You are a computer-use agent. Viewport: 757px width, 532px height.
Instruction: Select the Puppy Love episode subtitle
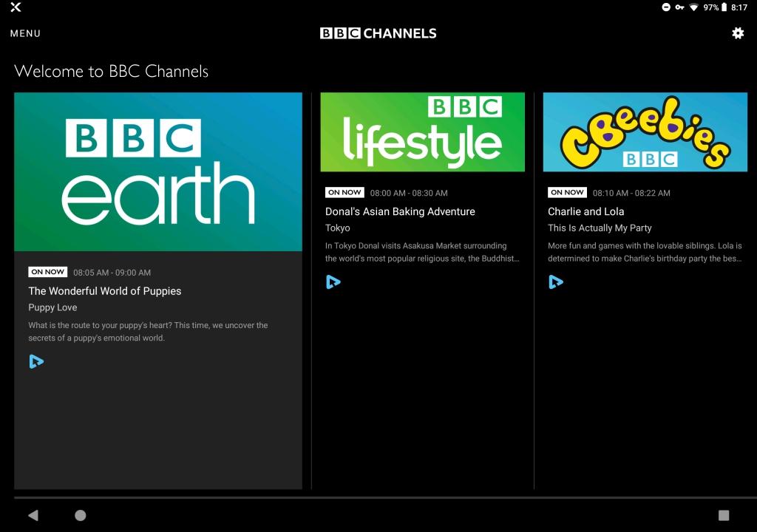pos(52,307)
